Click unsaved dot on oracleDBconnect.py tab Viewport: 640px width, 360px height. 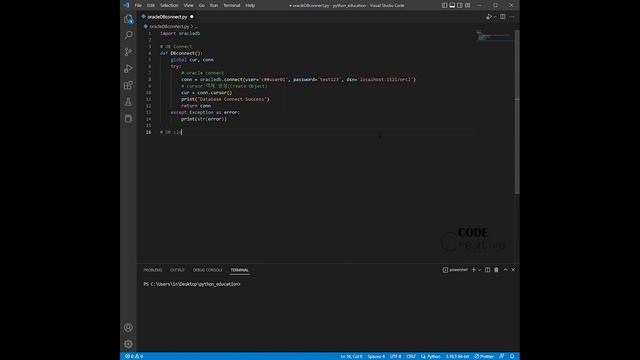[191, 17]
